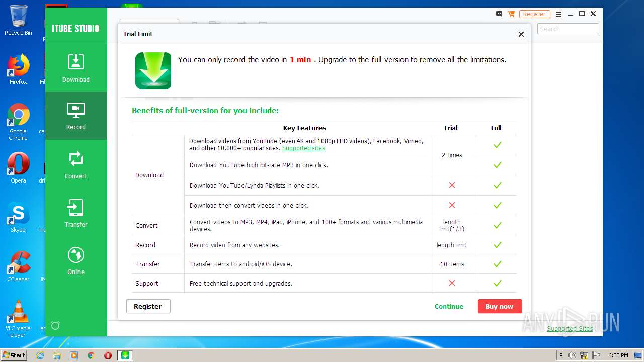Viewport: 644px width, 362px height.
Task: Click red X for Playlists trial cell
Action: click(452, 185)
